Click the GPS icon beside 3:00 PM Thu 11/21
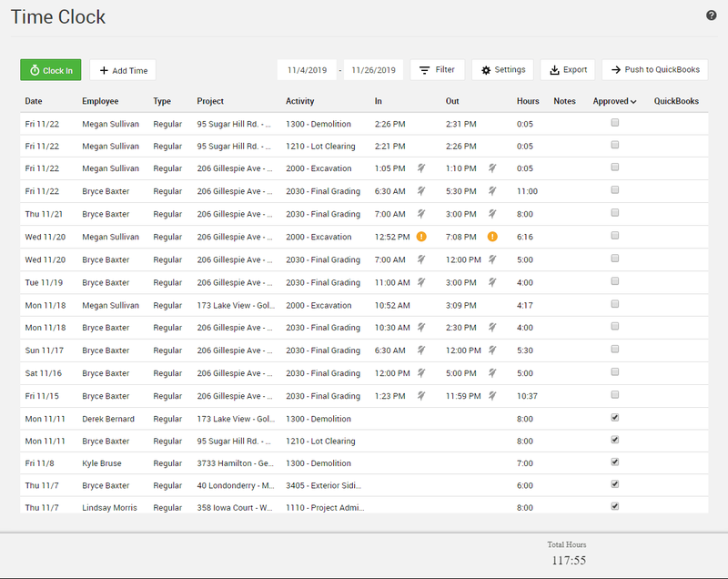Screen dimensions: 728x579 492,214
